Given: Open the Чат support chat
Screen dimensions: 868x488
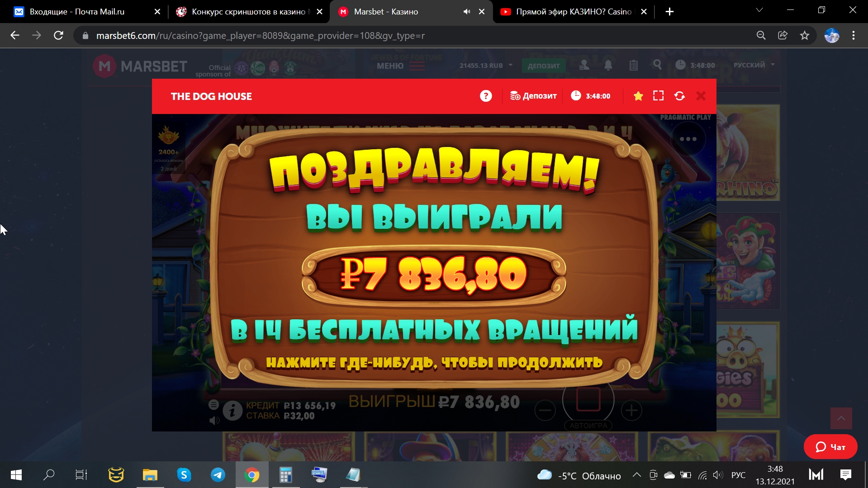Looking at the screenshot, I should pos(830,447).
